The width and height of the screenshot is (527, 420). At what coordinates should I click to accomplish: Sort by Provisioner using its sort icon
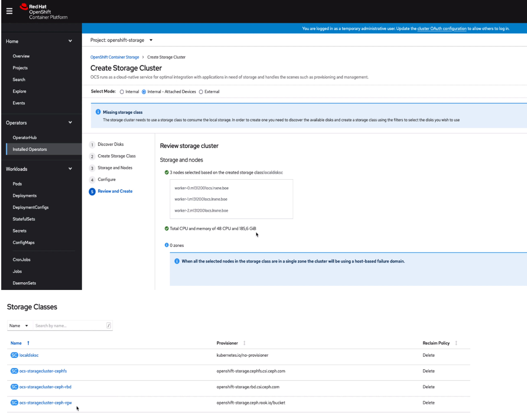coord(244,343)
